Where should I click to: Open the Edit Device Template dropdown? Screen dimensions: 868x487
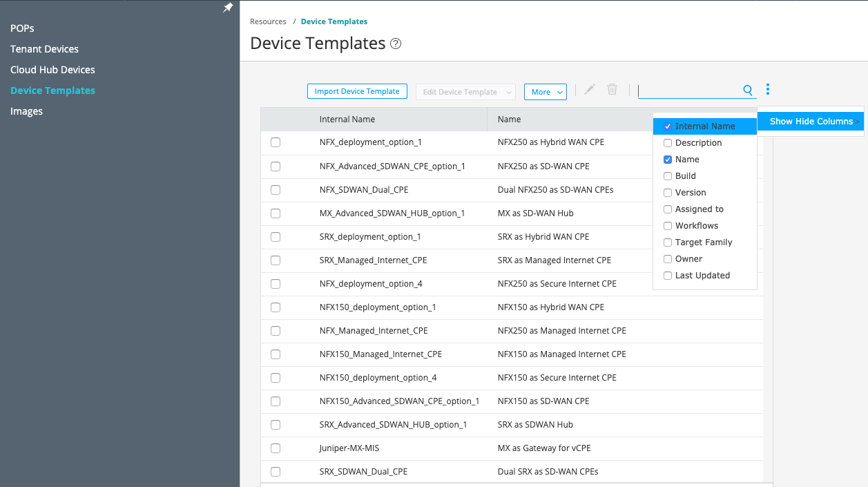465,90
